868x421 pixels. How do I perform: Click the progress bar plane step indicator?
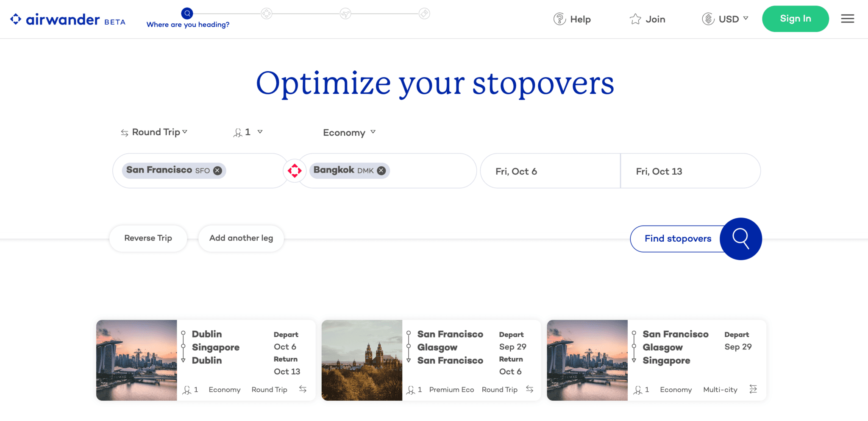345,13
